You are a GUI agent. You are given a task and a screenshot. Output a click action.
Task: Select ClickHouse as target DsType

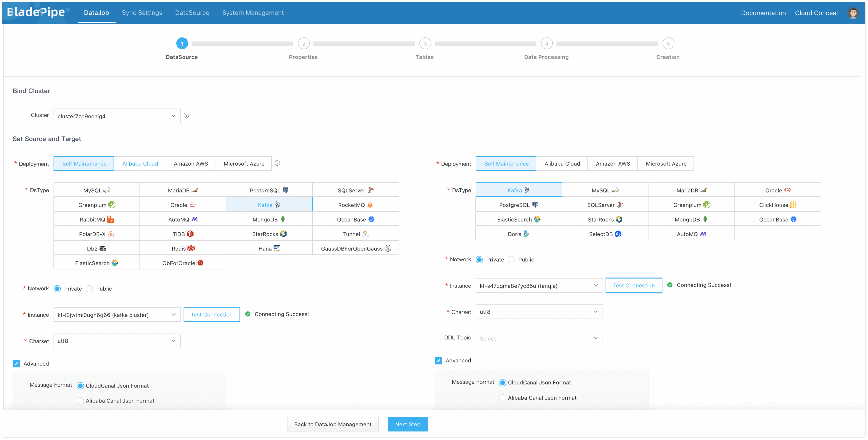777,205
